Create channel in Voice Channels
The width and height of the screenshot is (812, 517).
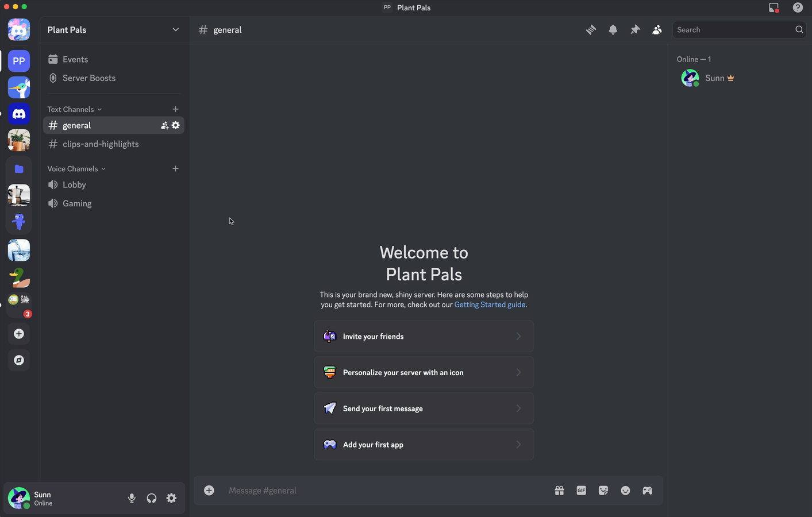[175, 169]
